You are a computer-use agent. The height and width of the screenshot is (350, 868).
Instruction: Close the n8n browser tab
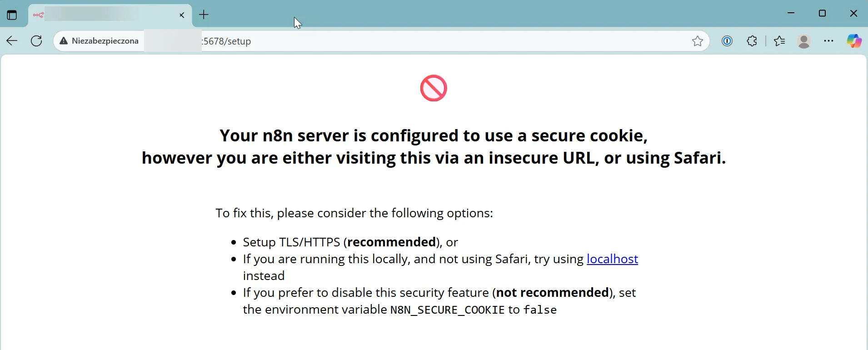tap(182, 15)
